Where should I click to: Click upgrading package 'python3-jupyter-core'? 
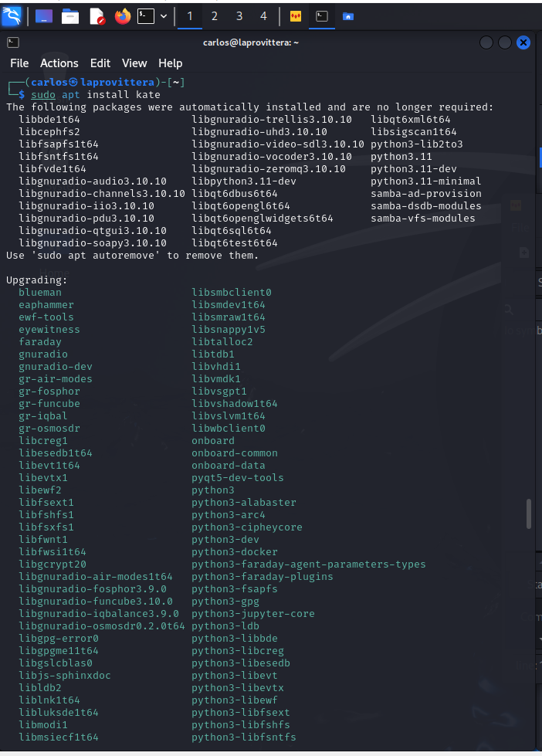(253, 613)
